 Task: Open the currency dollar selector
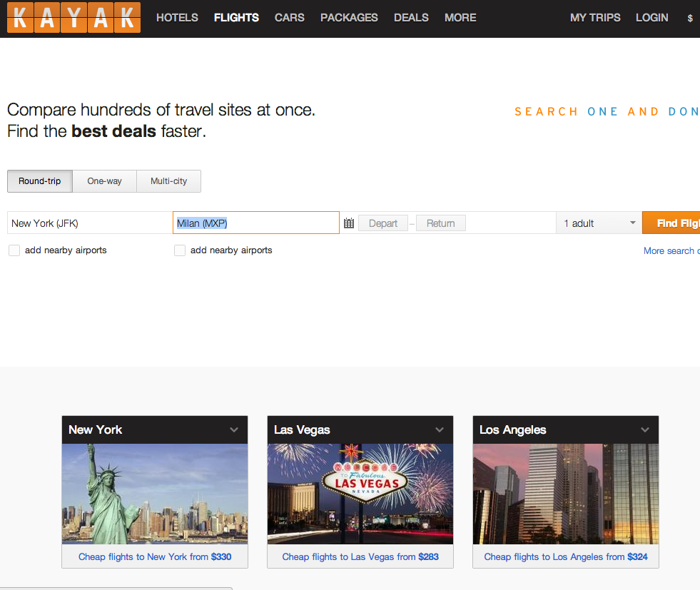pos(690,19)
